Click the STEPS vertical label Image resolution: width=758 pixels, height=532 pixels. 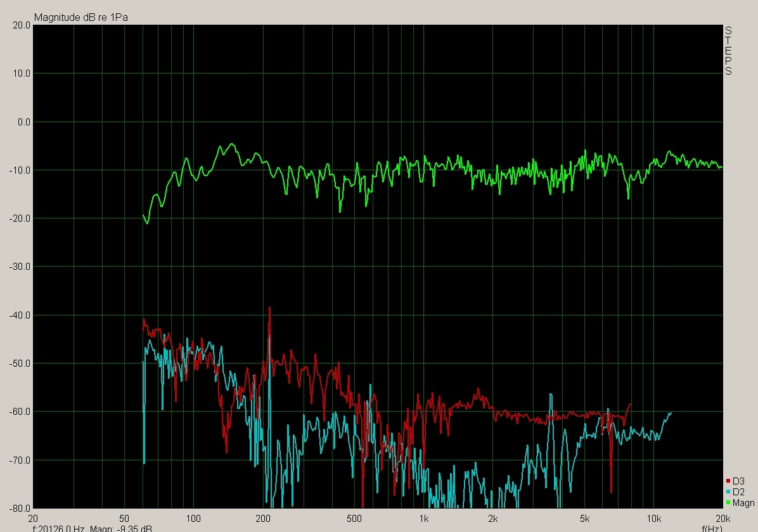click(729, 51)
